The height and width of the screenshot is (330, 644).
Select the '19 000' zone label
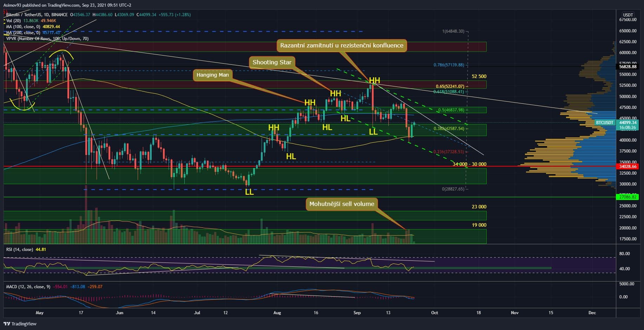click(479, 225)
